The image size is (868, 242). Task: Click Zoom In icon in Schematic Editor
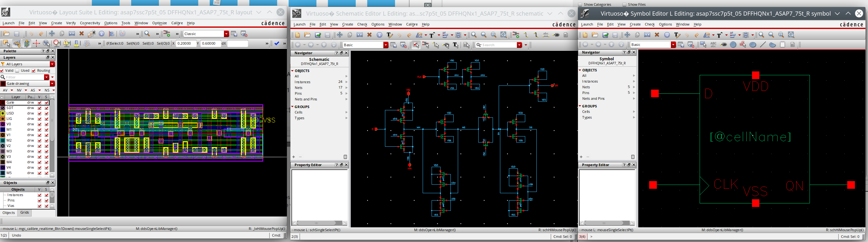(x=474, y=35)
